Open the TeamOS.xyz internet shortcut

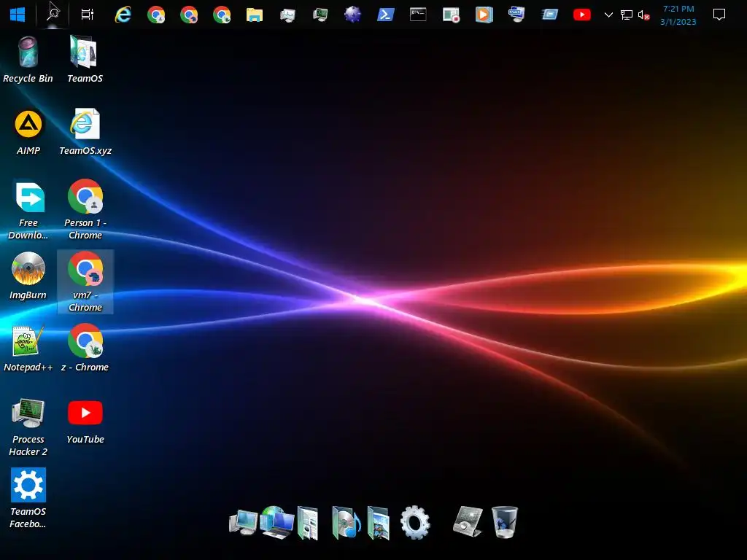85,132
